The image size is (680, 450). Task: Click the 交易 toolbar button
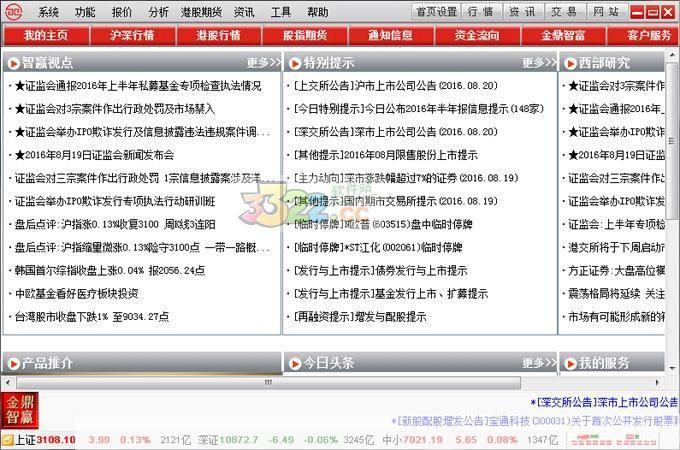565,12
